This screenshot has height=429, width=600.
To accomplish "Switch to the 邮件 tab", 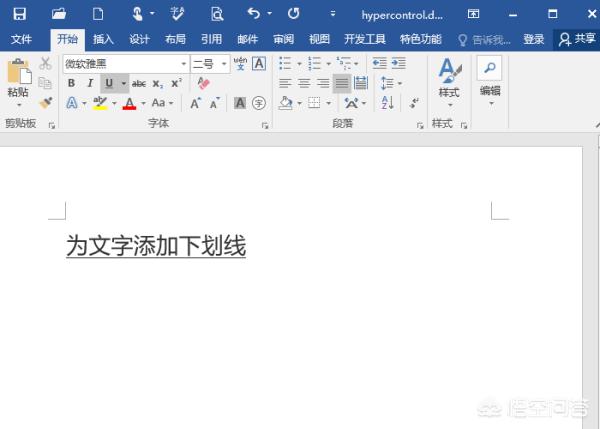I will tap(247, 39).
